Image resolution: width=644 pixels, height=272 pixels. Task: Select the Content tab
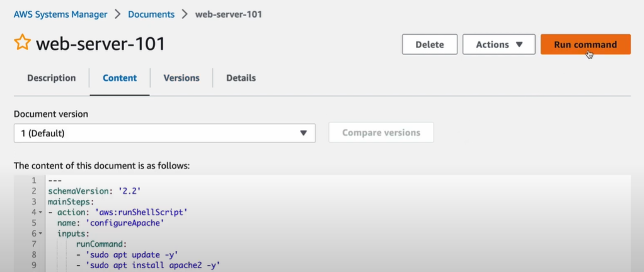coord(120,78)
